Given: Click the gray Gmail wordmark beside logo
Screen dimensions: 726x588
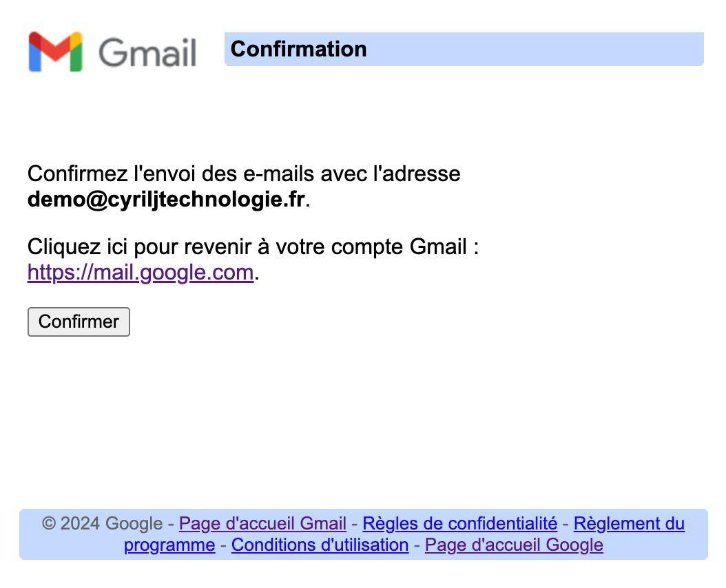Looking at the screenshot, I should point(147,52).
